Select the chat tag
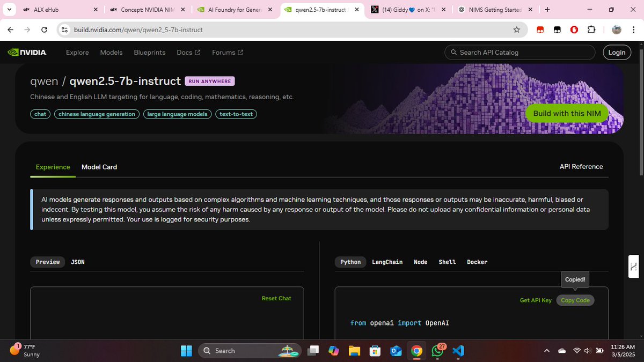 click(40, 114)
